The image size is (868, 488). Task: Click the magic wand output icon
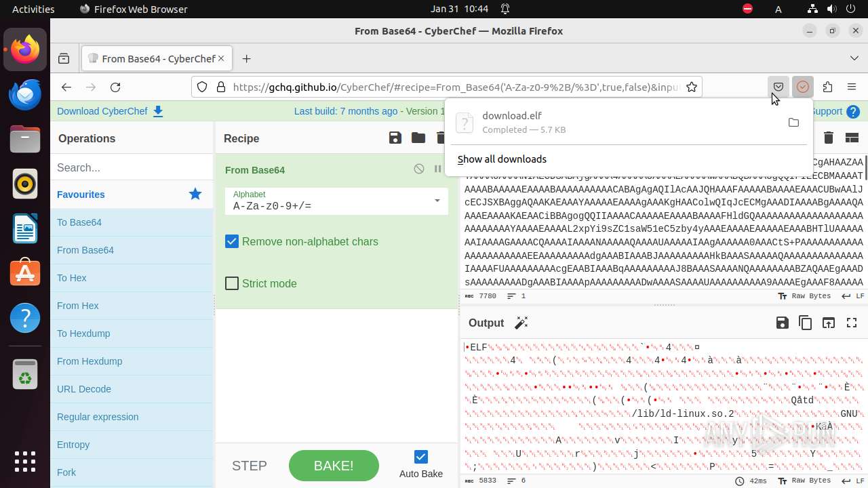(x=521, y=323)
